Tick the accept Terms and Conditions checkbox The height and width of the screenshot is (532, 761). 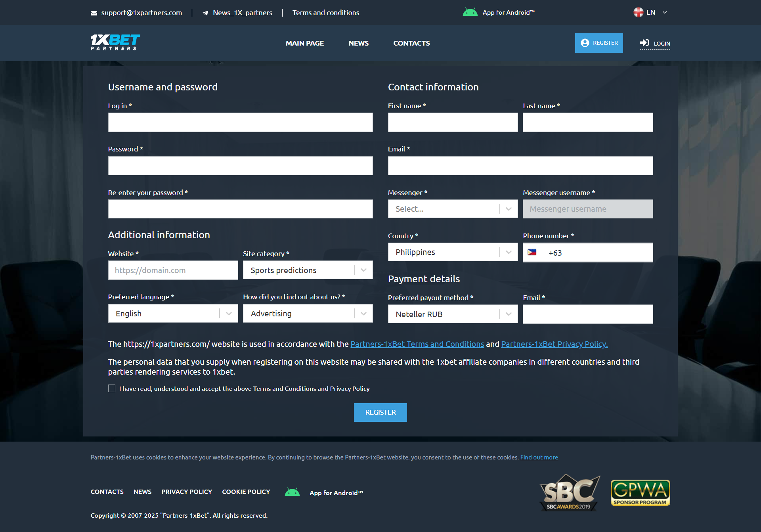(x=112, y=388)
